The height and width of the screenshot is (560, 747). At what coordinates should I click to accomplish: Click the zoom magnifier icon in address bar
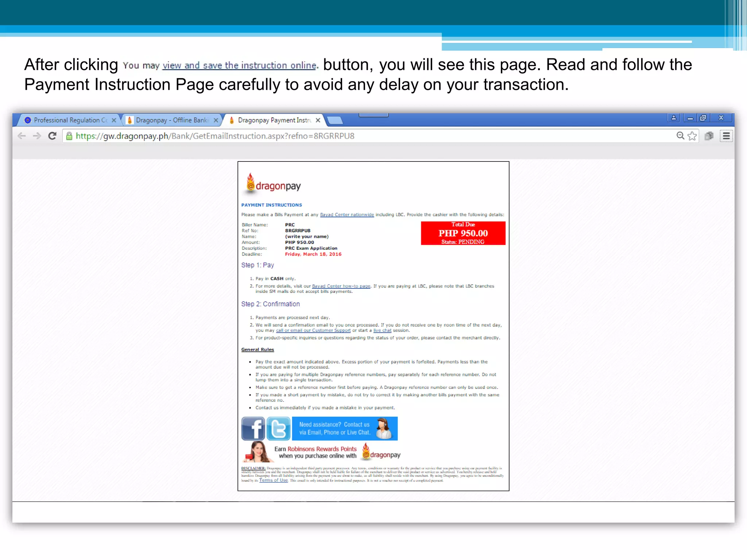680,136
